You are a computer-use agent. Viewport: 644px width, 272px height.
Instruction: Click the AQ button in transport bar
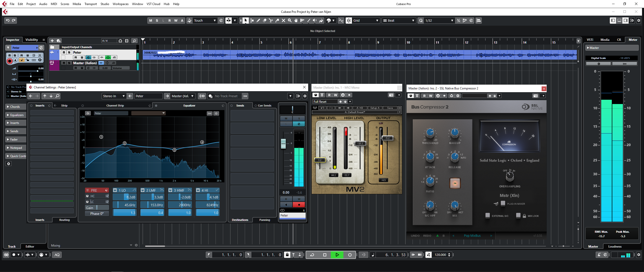point(57,255)
